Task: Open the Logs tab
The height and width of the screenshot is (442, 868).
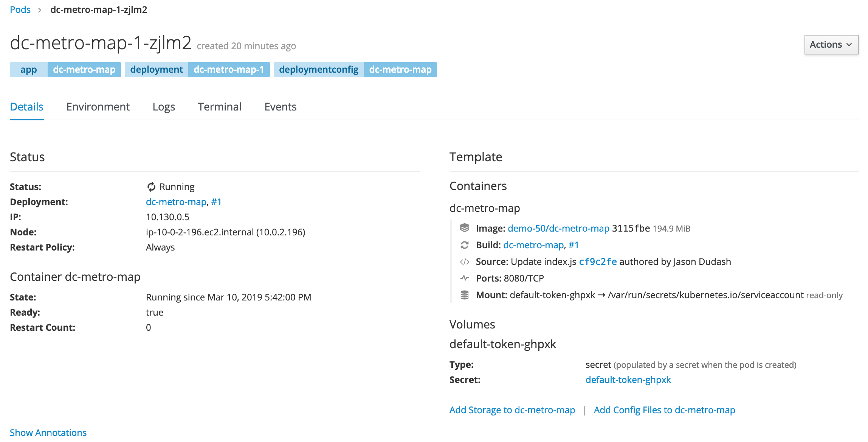Action: tap(164, 107)
